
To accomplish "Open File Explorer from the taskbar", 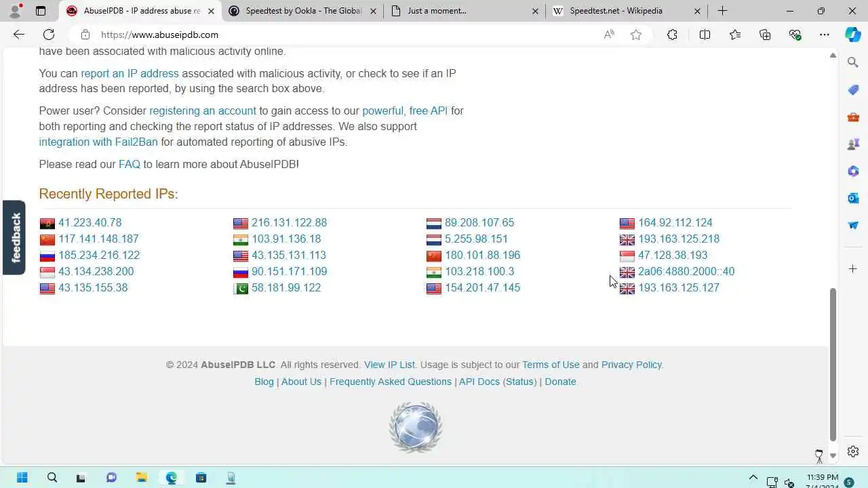I will pos(141,478).
